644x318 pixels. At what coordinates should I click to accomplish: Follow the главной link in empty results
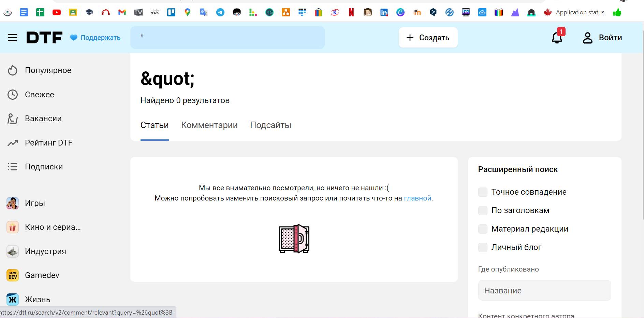(x=418, y=198)
